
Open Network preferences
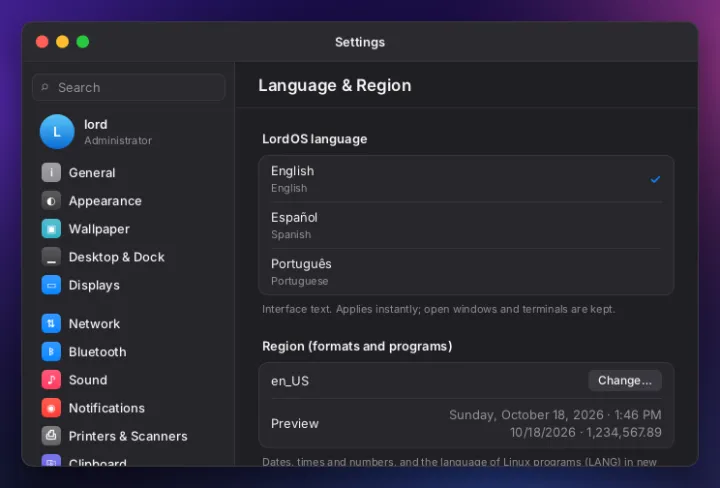click(x=94, y=324)
